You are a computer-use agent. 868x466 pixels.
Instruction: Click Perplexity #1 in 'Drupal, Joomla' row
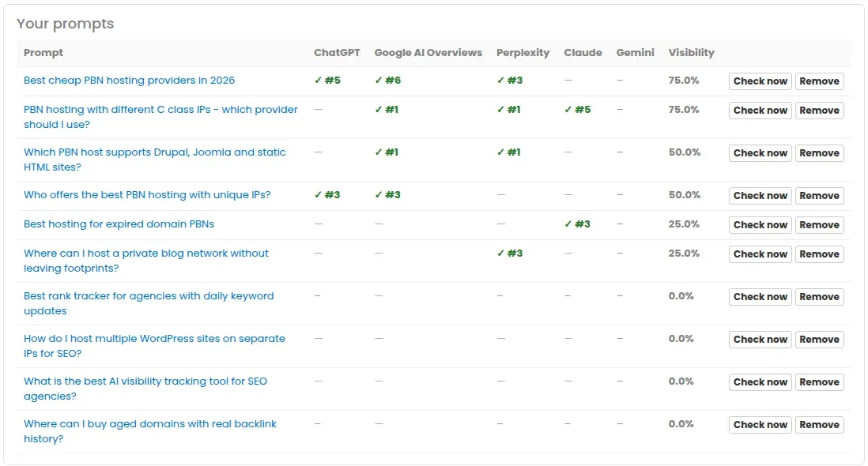[x=509, y=152]
